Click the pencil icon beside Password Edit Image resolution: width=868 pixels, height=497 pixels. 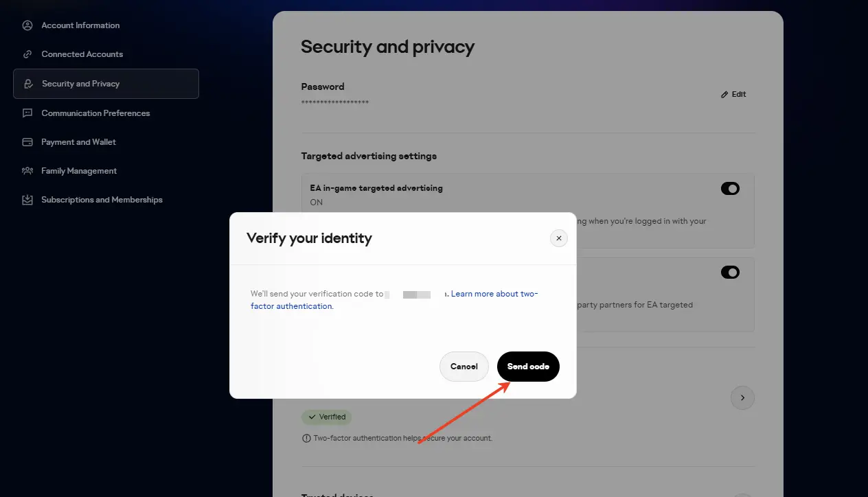[724, 95]
